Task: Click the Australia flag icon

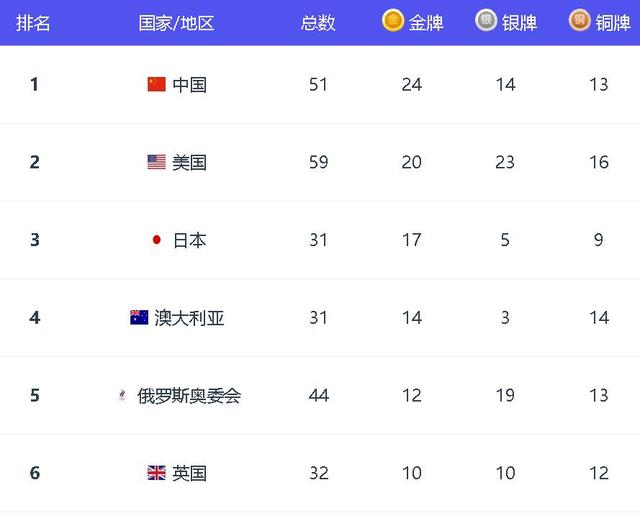Action: (139, 317)
